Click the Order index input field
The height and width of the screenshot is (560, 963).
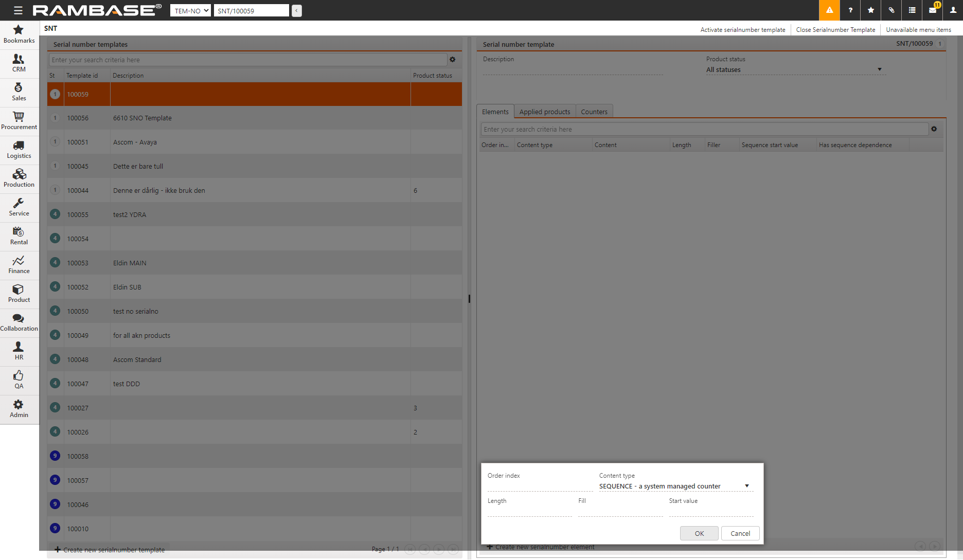[x=539, y=486]
